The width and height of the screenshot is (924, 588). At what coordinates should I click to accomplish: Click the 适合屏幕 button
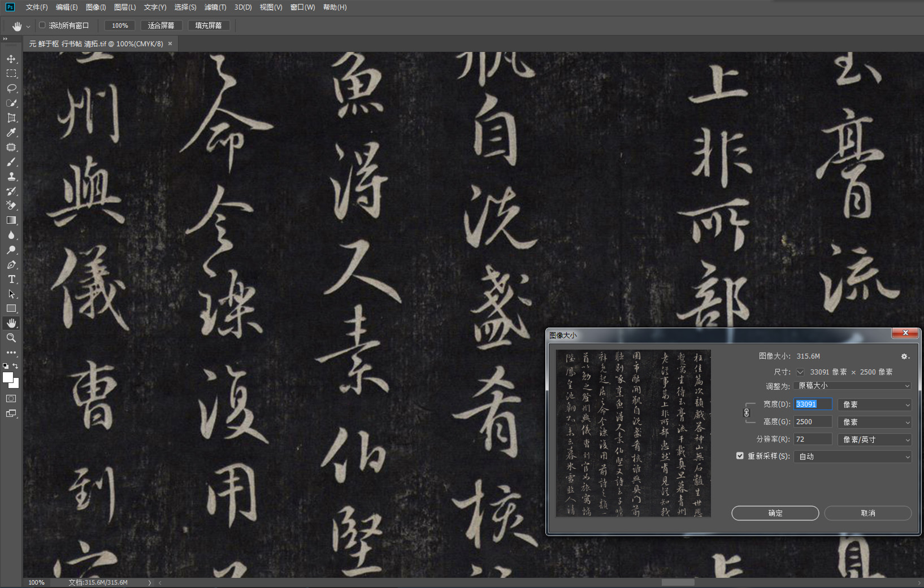tap(161, 25)
